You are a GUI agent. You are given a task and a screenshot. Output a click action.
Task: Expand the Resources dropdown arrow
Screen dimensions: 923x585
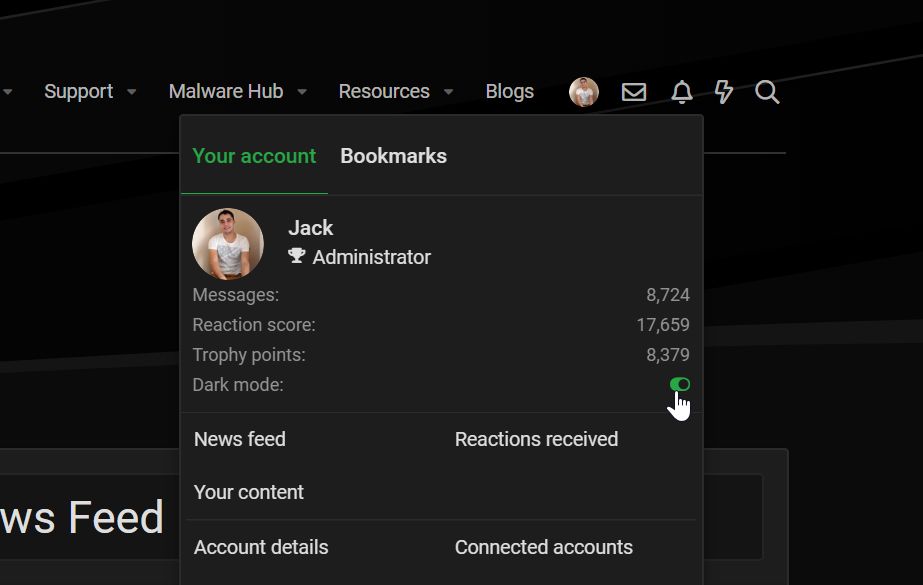[x=448, y=92]
